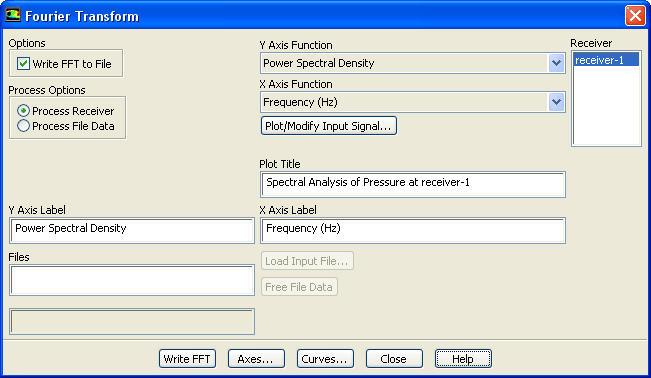Open Plot/Modify Input Signal dialog
Image resolution: width=651 pixels, height=378 pixels.
328,126
